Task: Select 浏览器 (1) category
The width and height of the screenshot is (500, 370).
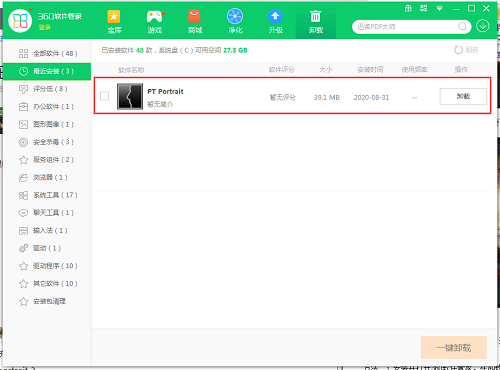Action: coord(47,177)
